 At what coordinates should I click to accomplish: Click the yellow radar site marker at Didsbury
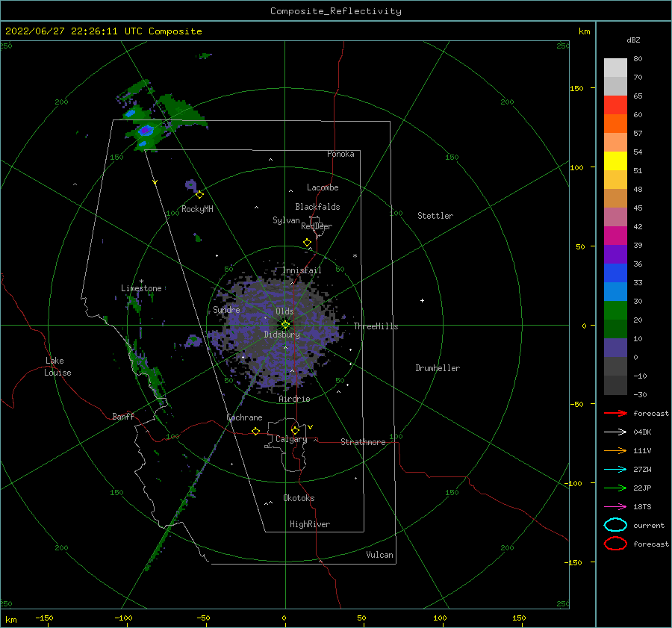pyautogui.click(x=285, y=325)
